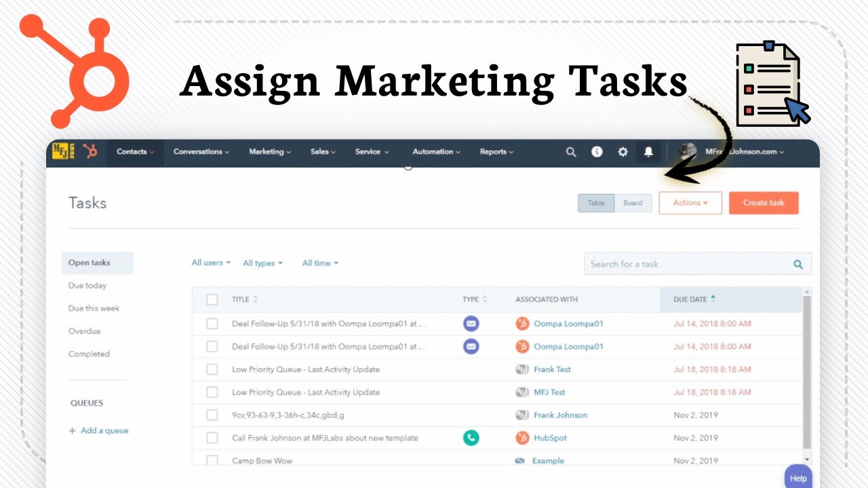Select Due today in sidebar
This screenshot has height=488, width=868.
coord(87,286)
